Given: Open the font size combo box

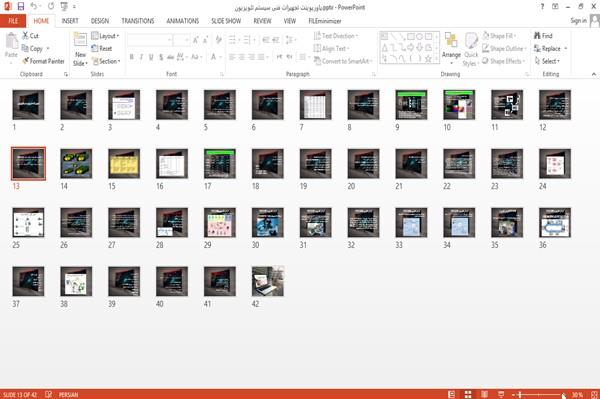Looking at the screenshot, I should click(x=181, y=40).
